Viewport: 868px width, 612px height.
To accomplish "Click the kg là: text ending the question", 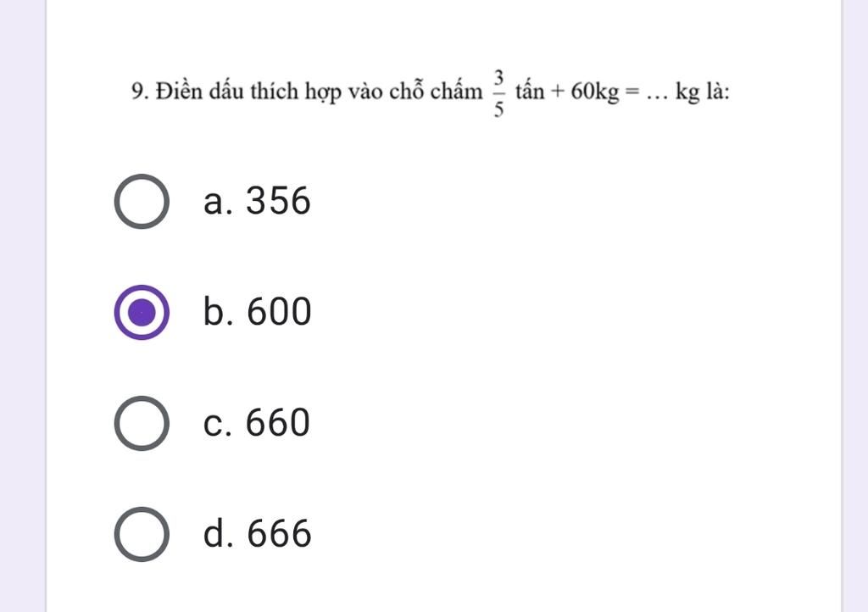I will (703, 92).
